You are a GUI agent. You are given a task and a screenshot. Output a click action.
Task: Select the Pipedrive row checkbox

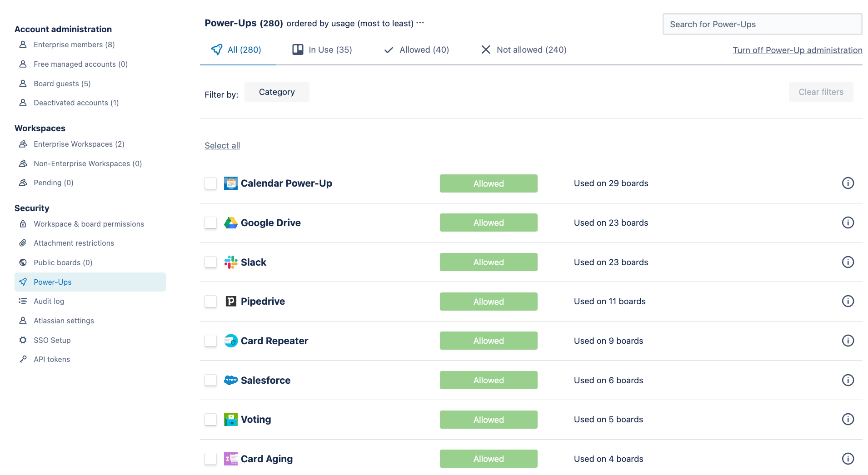tap(210, 302)
